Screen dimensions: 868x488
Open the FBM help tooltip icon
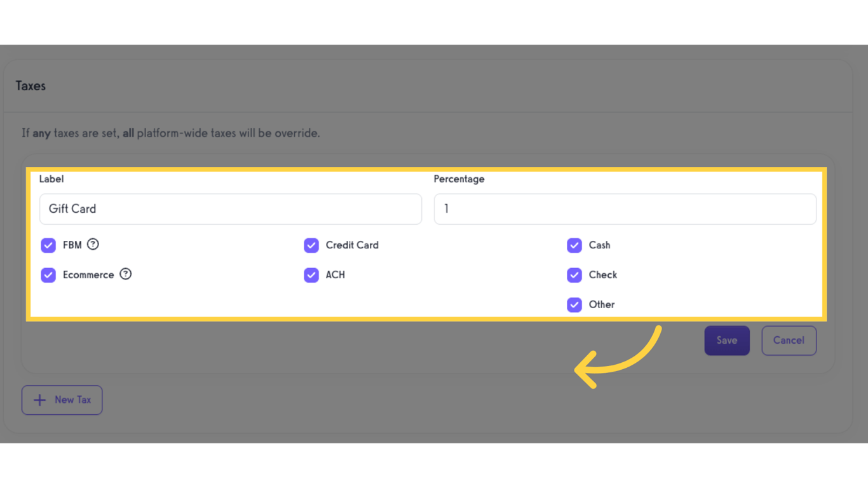[93, 245]
